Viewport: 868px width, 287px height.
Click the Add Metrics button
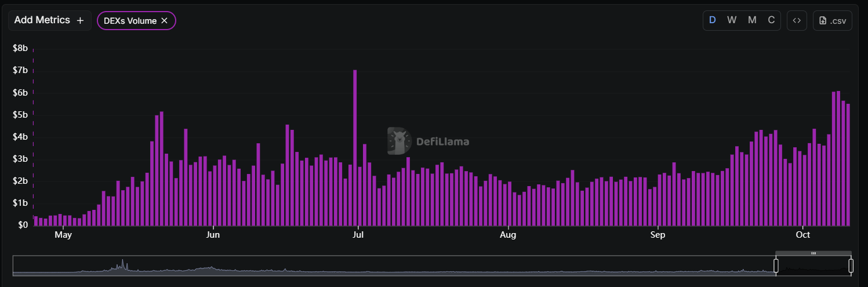49,20
